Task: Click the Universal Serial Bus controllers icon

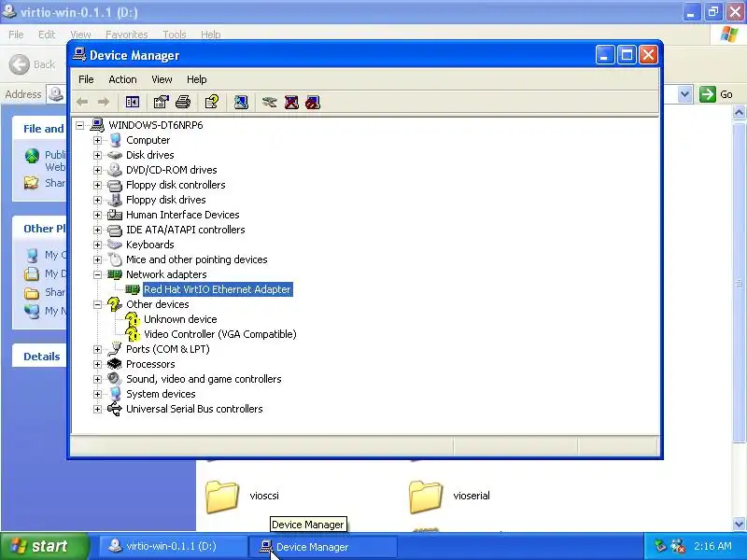Action: coord(114,409)
